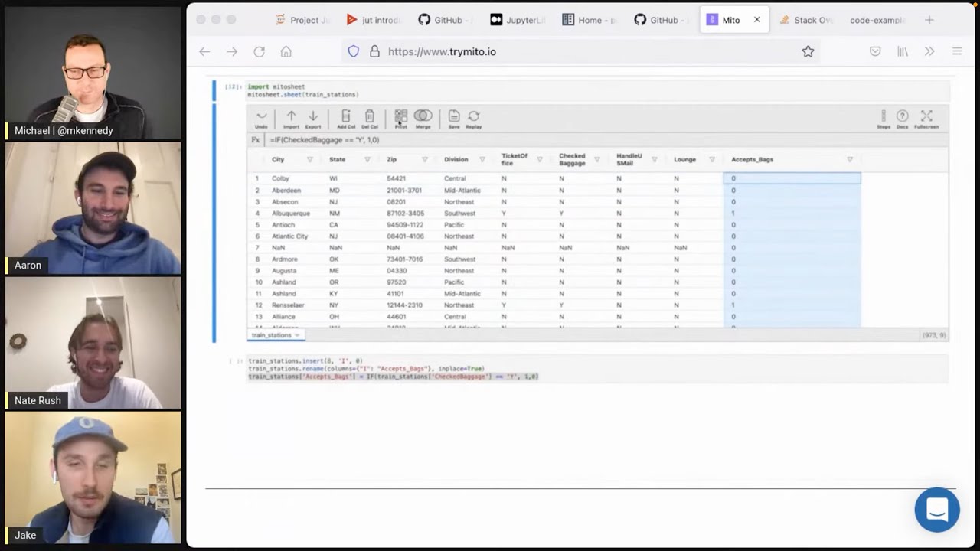Open the Accepts_Bags column filter dropdown
Viewport: 980px width, 551px height.
pos(850,159)
